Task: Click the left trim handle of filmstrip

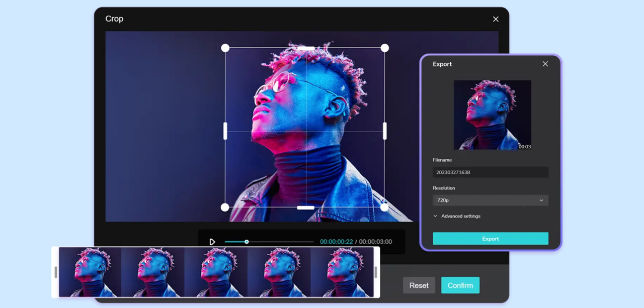Action: point(55,272)
